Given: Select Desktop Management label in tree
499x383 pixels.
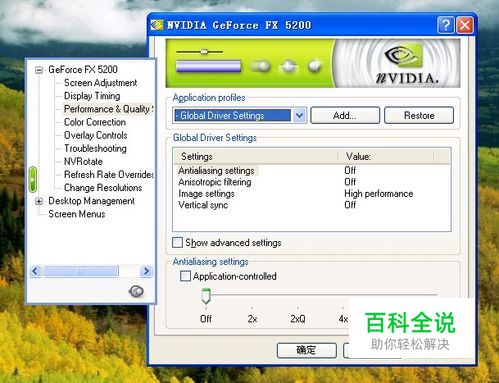Looking at the screenshot, I should (x=91, y=201).
